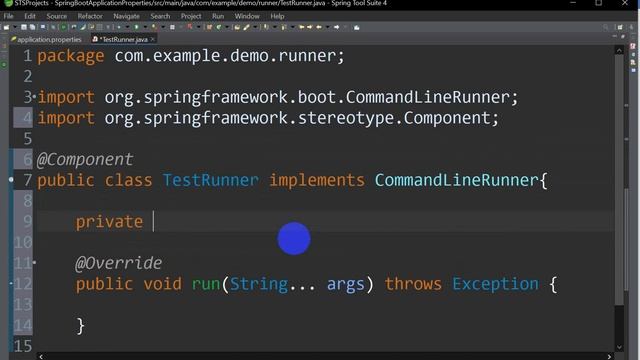Minimize the editor area using its icon
This screenshot has height=360, width=640.
coord(615,37)
